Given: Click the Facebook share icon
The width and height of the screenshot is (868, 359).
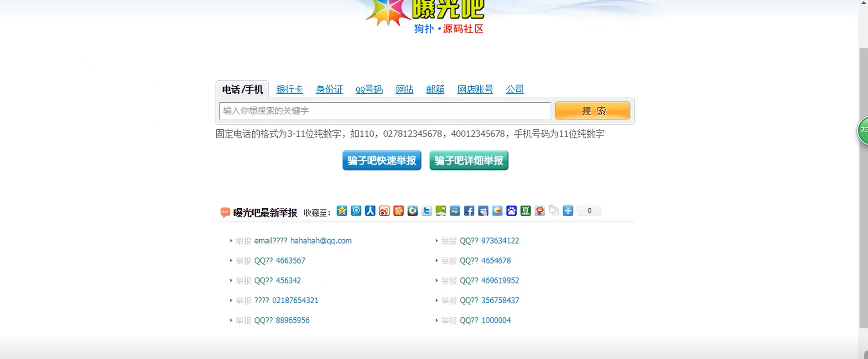Looking at the screenshot, I should click(x=469, y=211).
